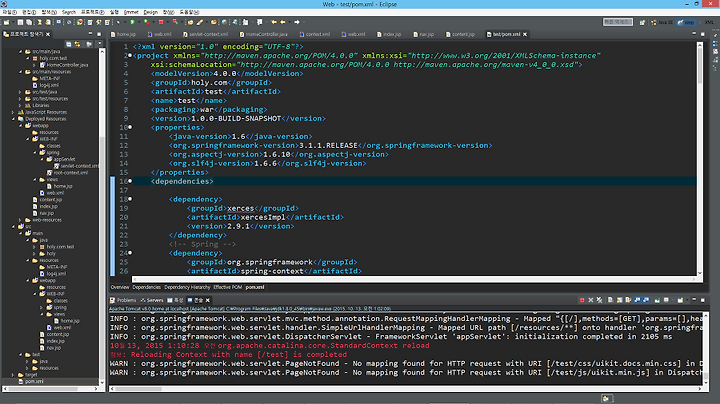Image resolution: width=720 pixels, height=404 pixels.
Task: Open the context.xml editor tab
Action: pos(315,34)
